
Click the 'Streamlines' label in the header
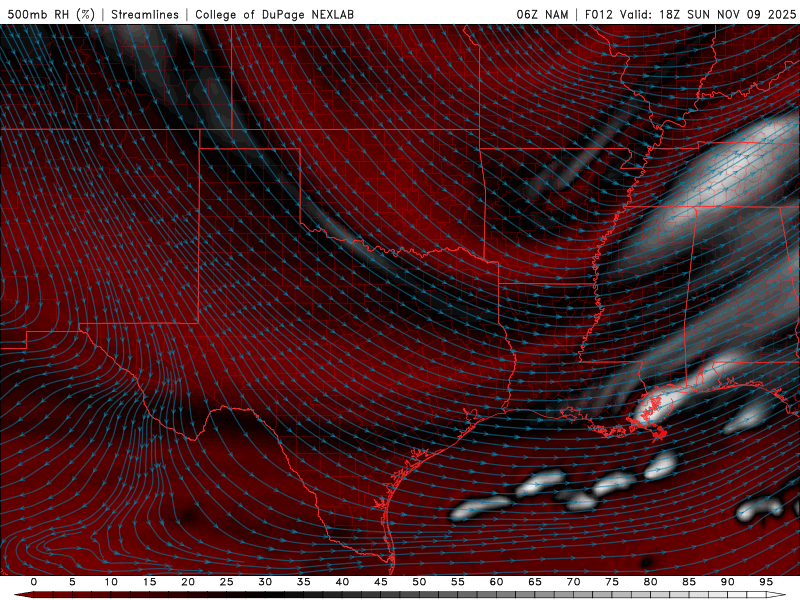145,14
